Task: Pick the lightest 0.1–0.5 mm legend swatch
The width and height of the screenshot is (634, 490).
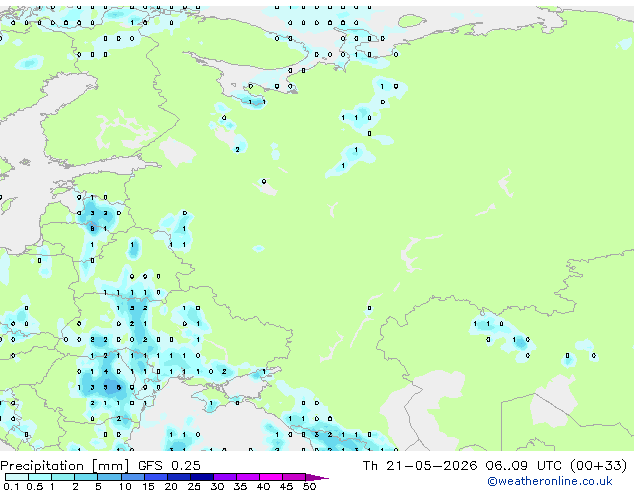Action: click(17, 477)
